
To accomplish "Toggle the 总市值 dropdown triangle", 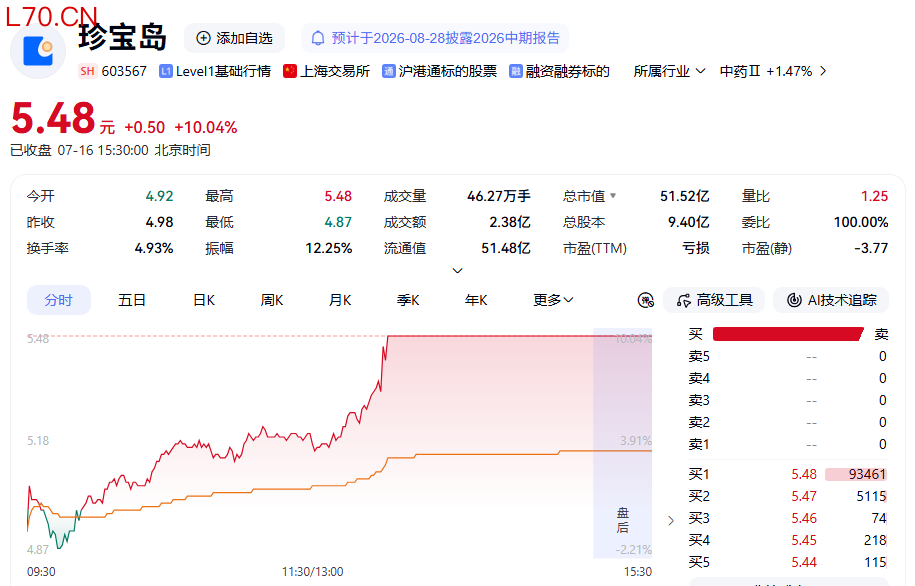I will [x=613, y=196].
